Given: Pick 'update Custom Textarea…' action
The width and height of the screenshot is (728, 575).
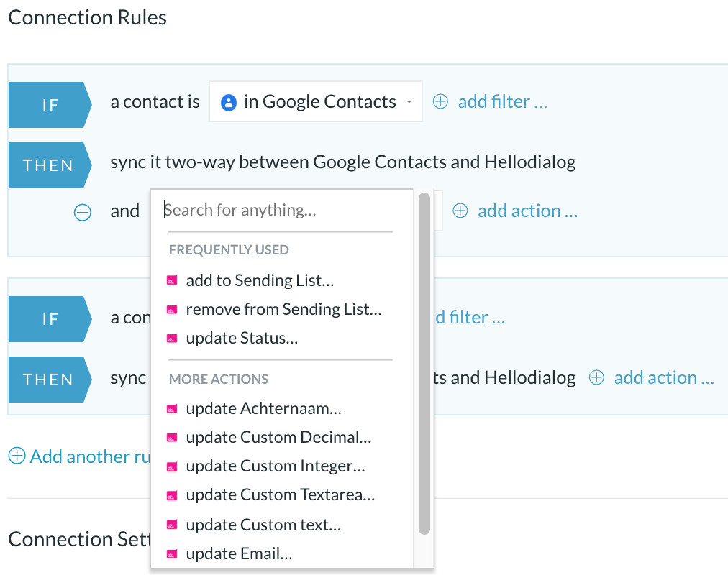Looking at the screenshot, I should 281,494.
